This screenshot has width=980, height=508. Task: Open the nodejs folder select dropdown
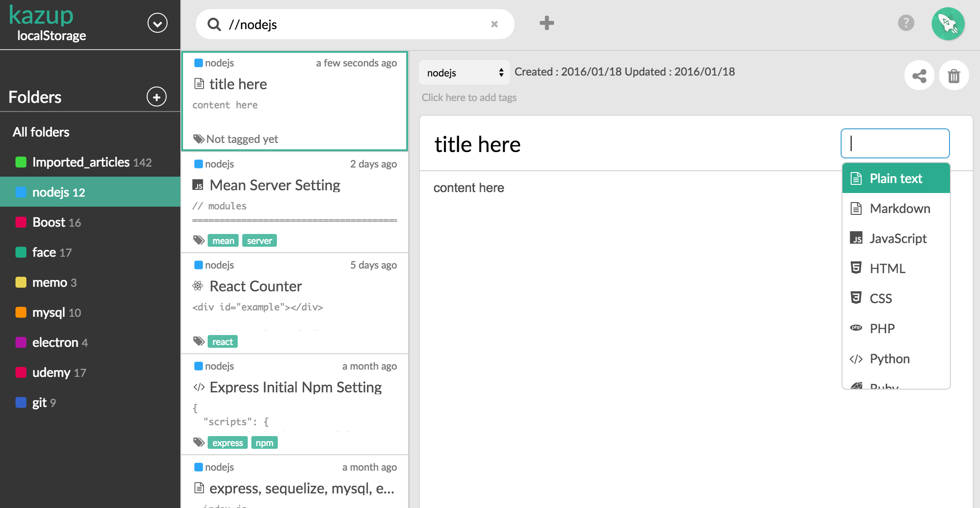[x=464, y=73]
